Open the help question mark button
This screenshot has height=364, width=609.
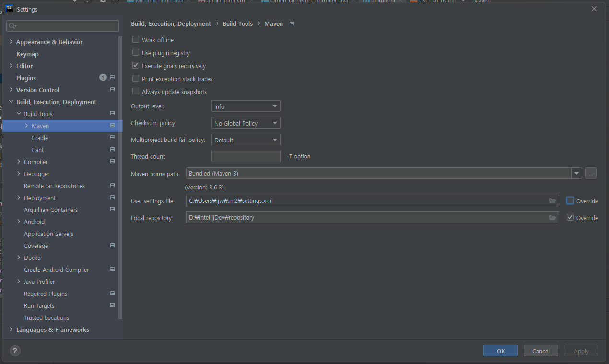[15, 351]
